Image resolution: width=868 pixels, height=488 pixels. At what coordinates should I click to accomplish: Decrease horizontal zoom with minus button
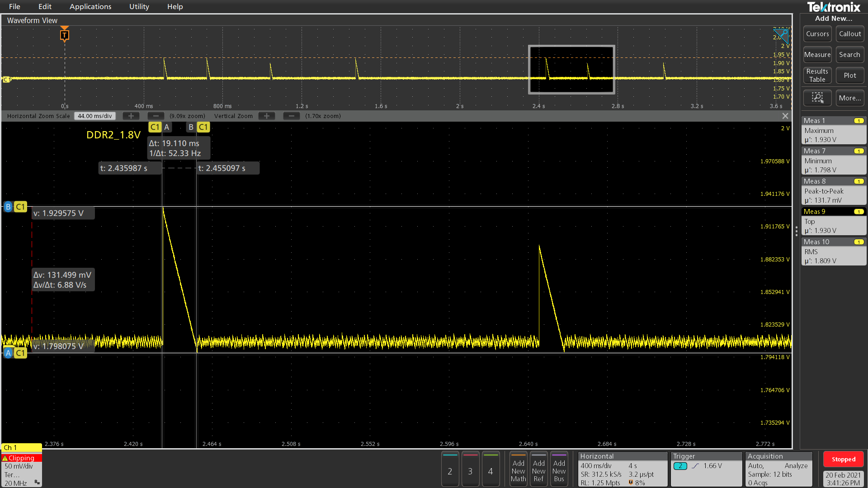156,116
